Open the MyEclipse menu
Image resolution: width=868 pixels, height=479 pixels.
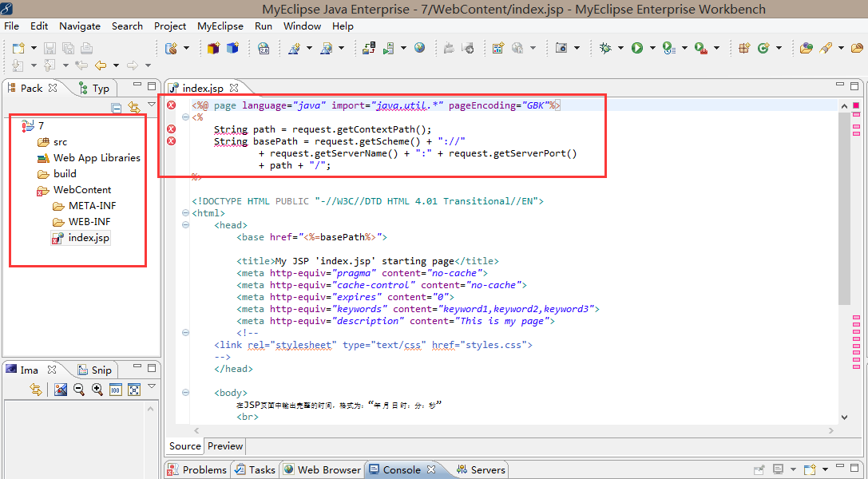[220, 26]
